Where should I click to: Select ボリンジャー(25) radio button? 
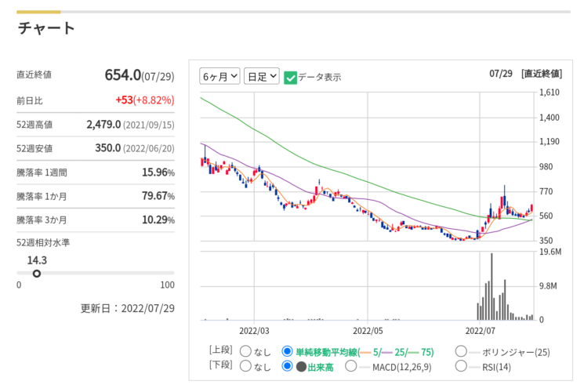click(461, 351)
